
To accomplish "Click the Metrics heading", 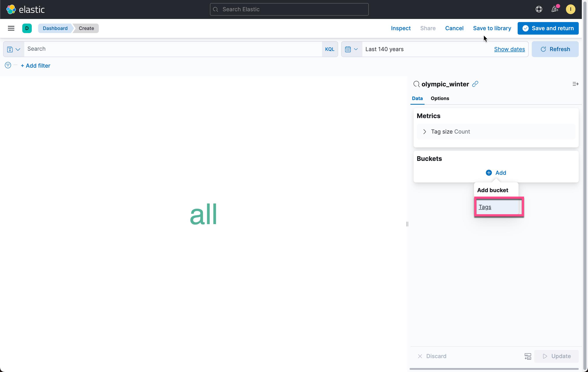I will (428, 116).
